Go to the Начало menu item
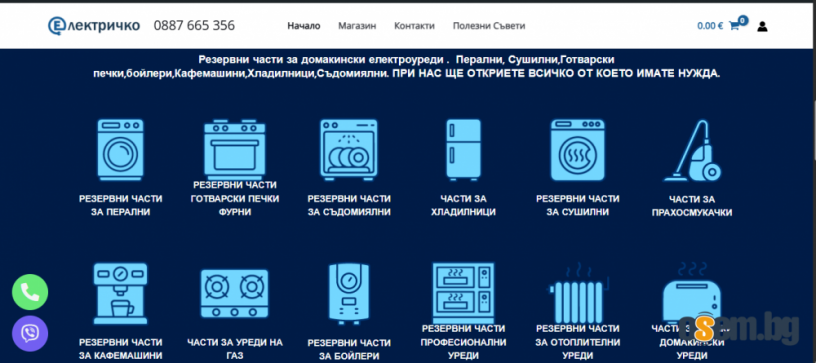 [304, 25]
